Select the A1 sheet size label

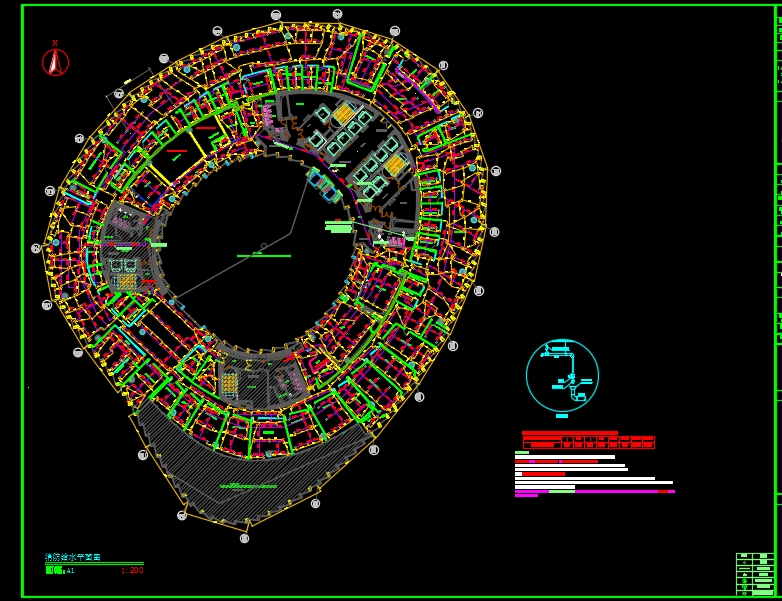[x=71, y=571]
